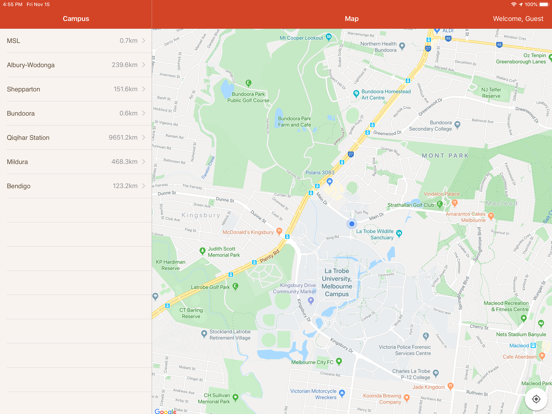This screenshot has height=414, width=552.
Task: Open MSL row chevron
Action: [x=143, y=40]
